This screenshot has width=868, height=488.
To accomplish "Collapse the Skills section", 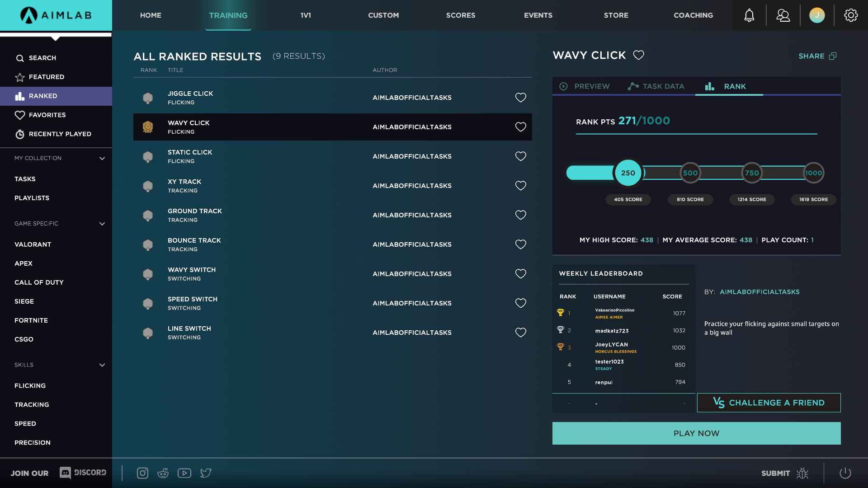I will [102, 365].
